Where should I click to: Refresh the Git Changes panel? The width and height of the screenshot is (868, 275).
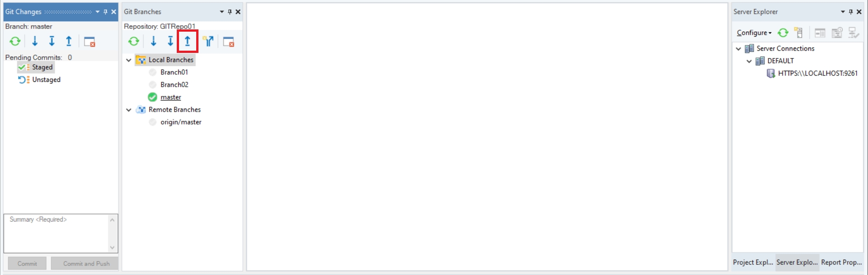pos(15,42)
